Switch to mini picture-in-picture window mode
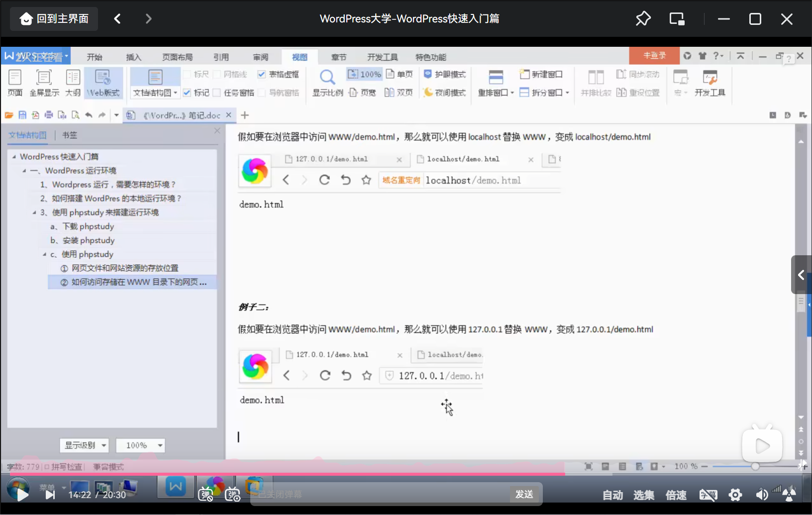 point(677,19)
